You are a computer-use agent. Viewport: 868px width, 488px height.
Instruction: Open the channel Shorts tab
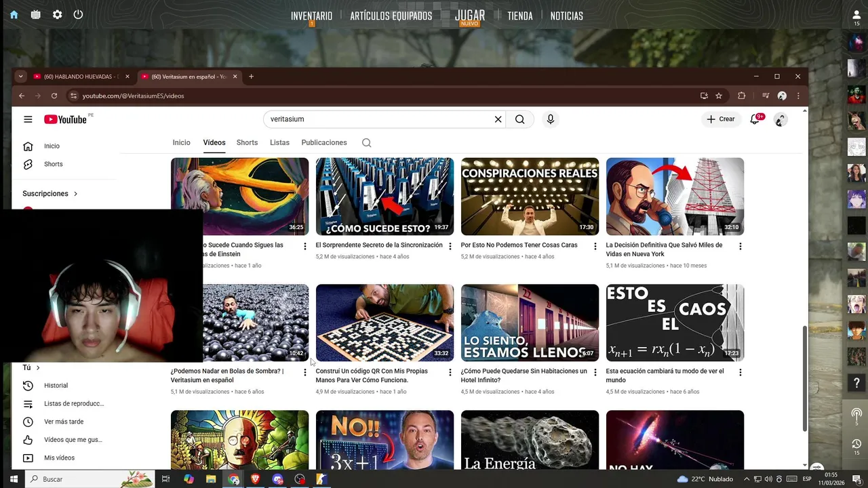pyautogui.click(x=247, y=142)
